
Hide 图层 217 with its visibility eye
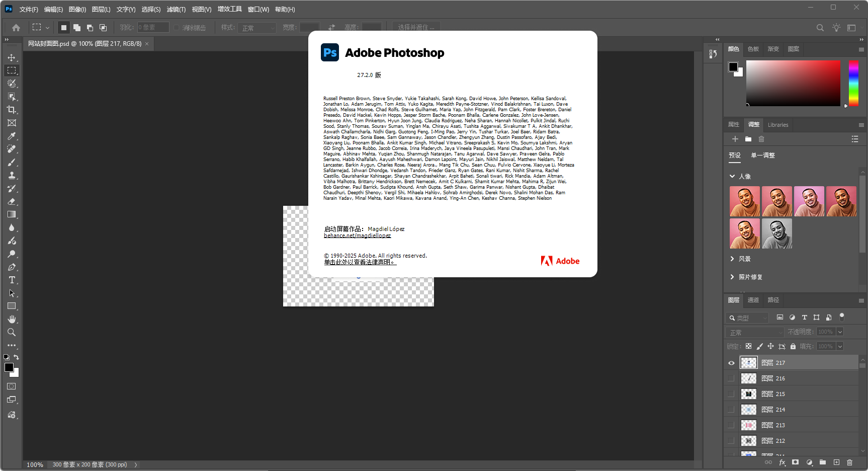pos(731,362)
